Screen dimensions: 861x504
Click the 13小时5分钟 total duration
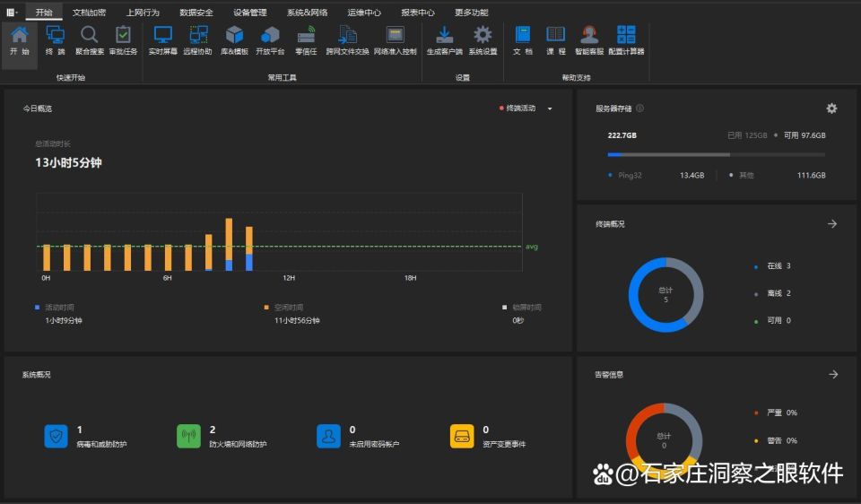tap(69, 162)
